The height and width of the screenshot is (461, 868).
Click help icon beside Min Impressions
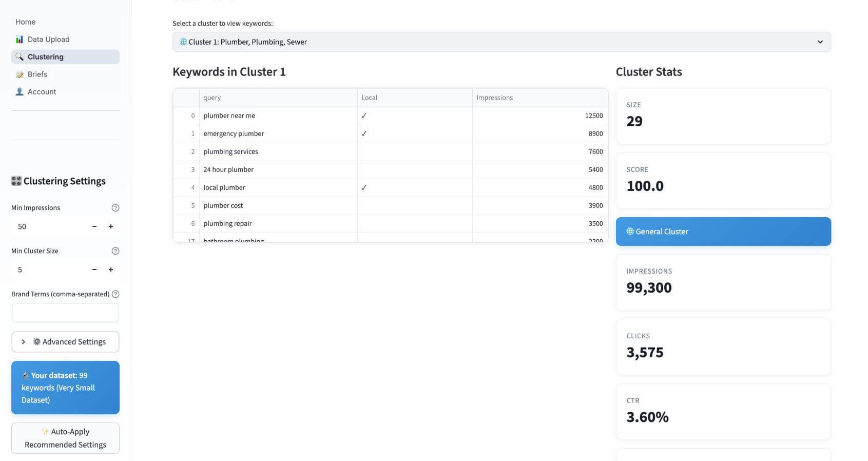(115, 208)
